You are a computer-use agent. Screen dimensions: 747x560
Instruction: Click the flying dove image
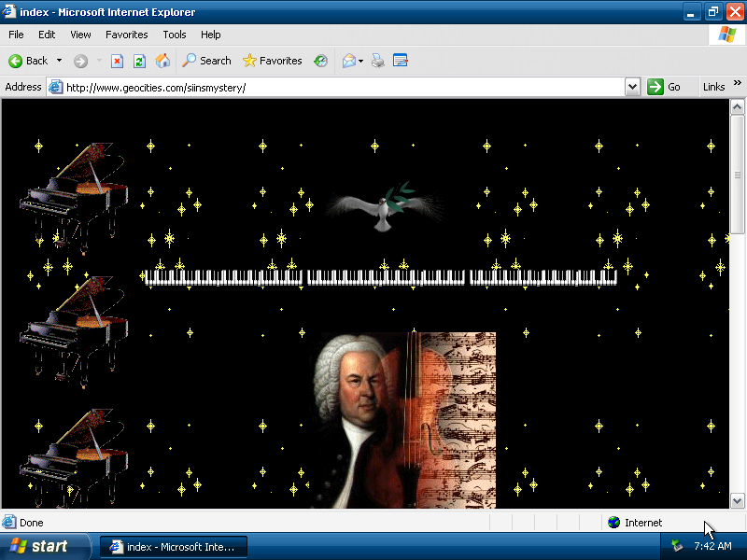[x=385, y=206]
